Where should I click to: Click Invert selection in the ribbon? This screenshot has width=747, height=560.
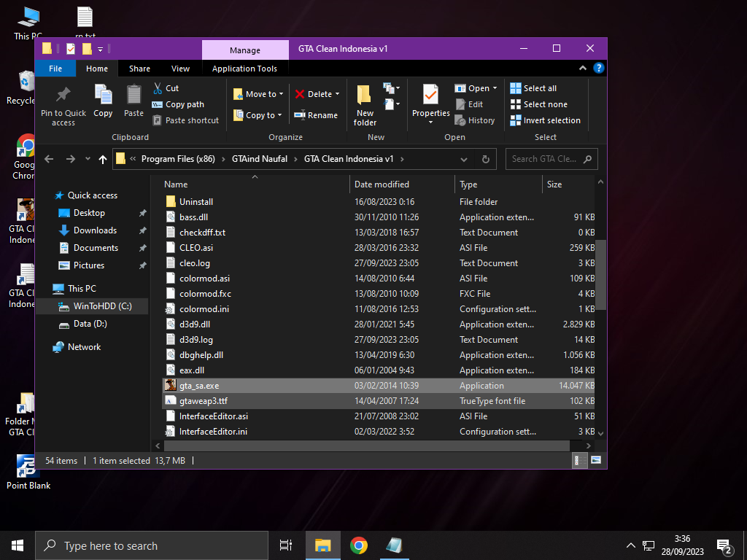coord(546,120)
